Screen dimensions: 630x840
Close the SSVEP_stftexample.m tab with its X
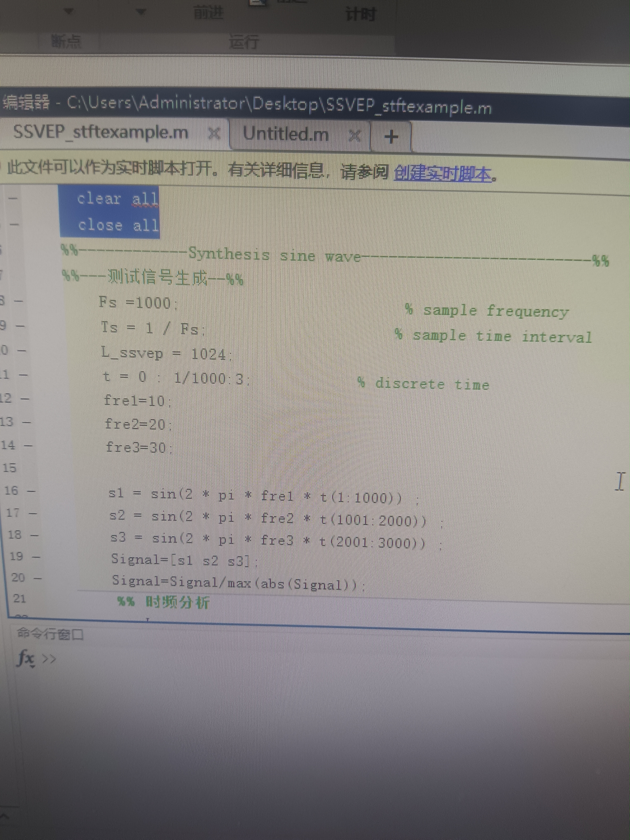click(214, 134)
